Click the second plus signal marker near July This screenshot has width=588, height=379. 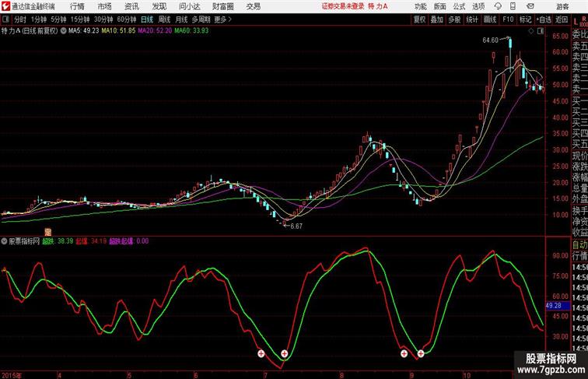[x=284, y=353]
